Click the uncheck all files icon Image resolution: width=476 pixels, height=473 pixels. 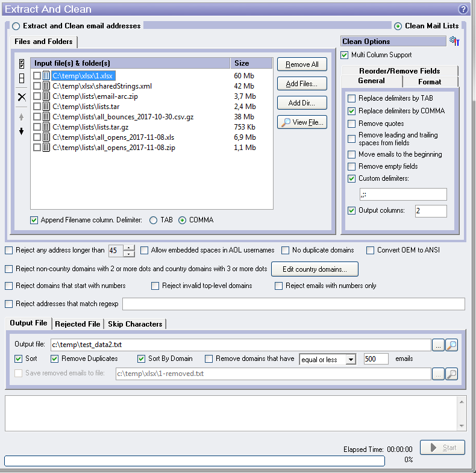[x=22, y=78]
